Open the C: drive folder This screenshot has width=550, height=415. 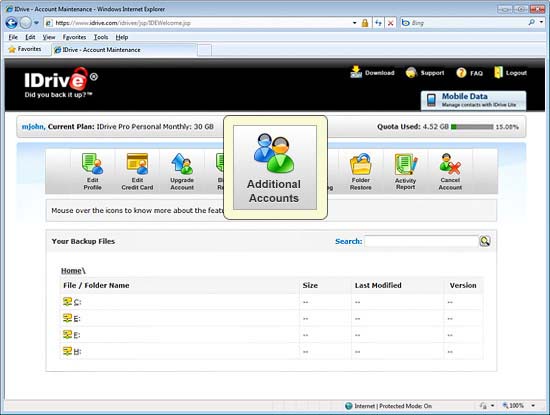(72, 302)
